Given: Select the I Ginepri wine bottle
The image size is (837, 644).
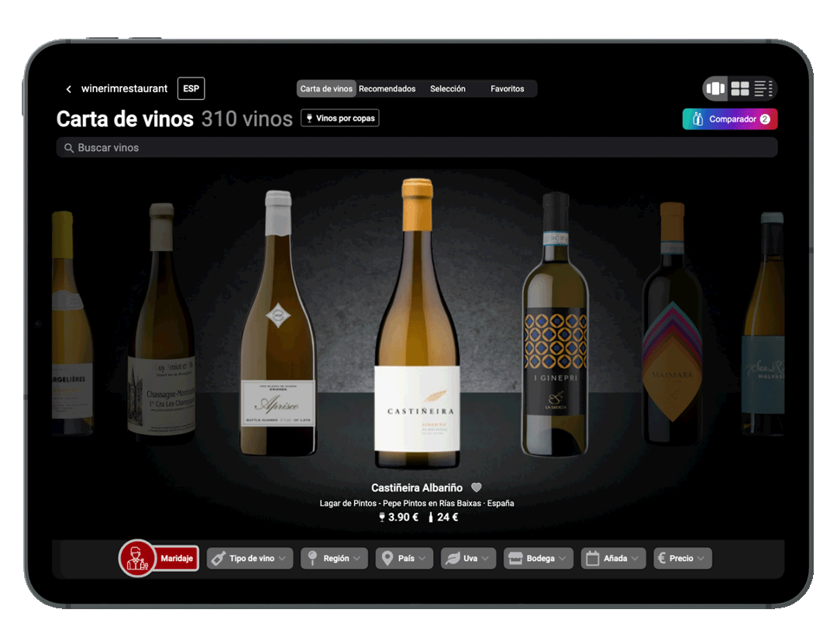Looking at the screenshot, I should [x=555, y=325].
